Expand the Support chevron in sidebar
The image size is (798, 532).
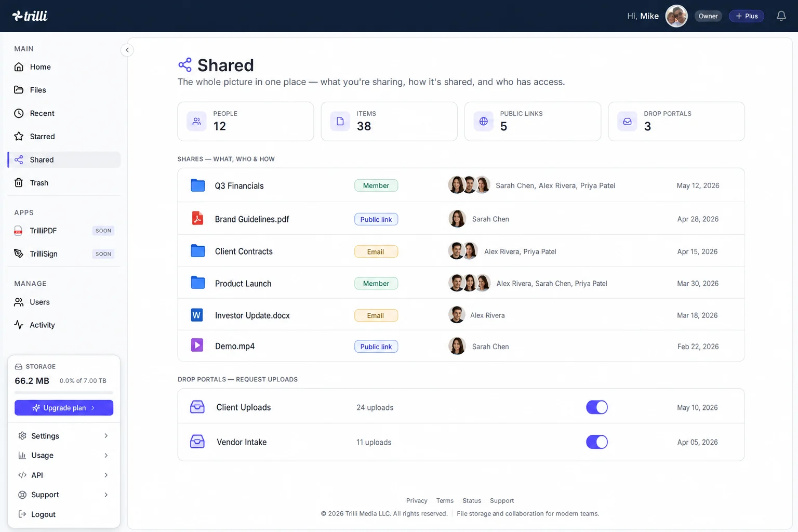[x=106, y=495]
